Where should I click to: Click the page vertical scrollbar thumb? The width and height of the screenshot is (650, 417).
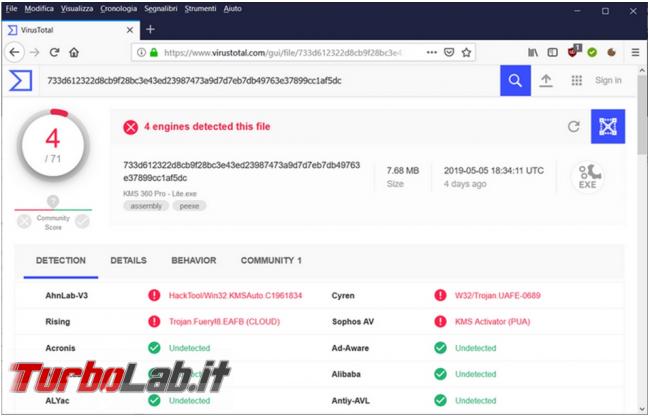[x=643, y=116]
